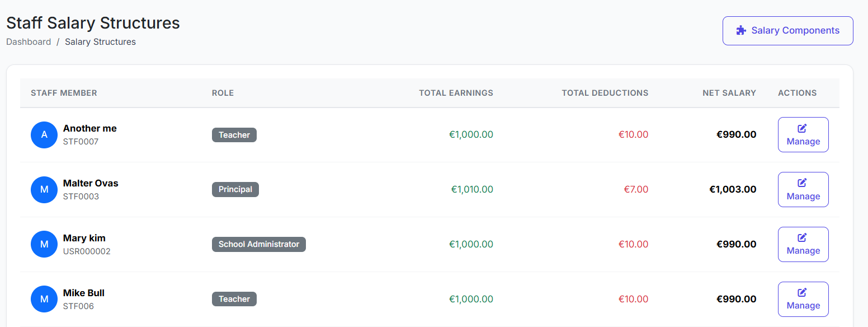Select the School Administrator role badge
Screen dimensions: 868x327
point(258,244)
